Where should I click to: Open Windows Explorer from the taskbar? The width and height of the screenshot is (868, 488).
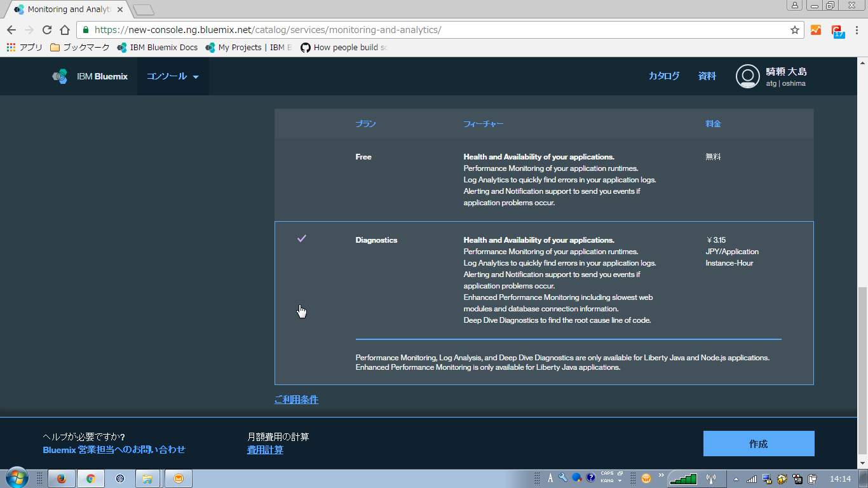tap(147, 478)
